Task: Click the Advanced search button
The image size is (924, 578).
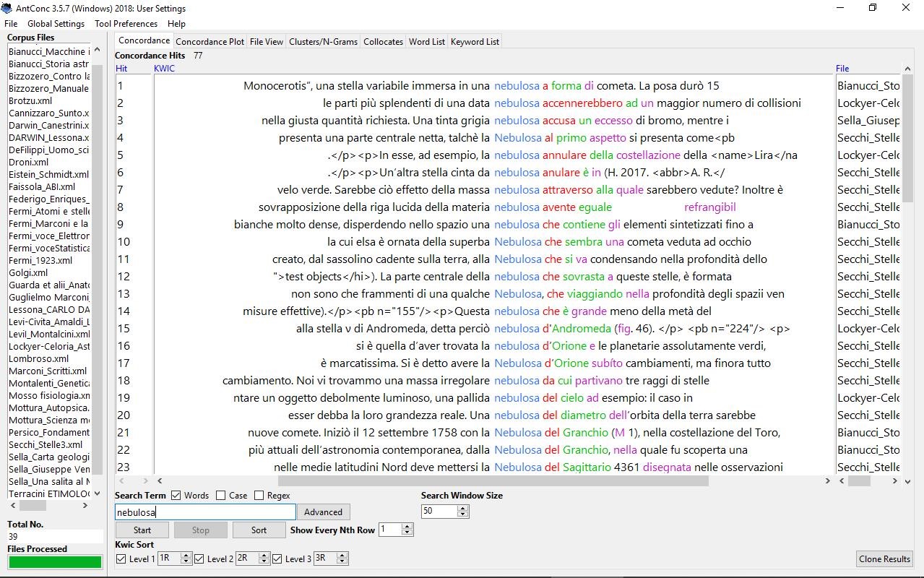Action: pos(323,512)
